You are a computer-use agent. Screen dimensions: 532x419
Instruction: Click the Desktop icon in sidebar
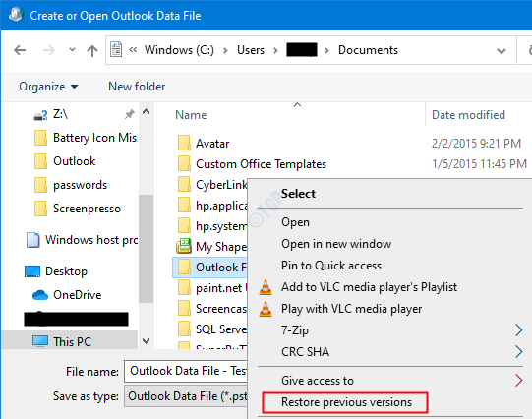[32, 271]
